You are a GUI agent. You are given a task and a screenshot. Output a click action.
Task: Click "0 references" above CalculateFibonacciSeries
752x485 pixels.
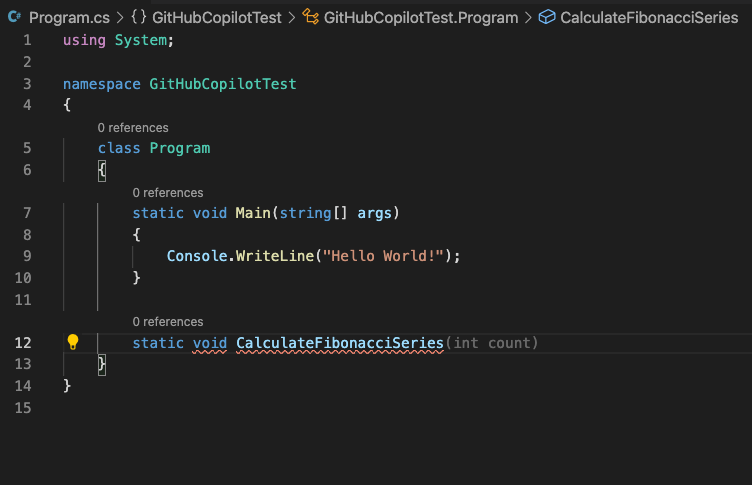click(x=168, y=321)
